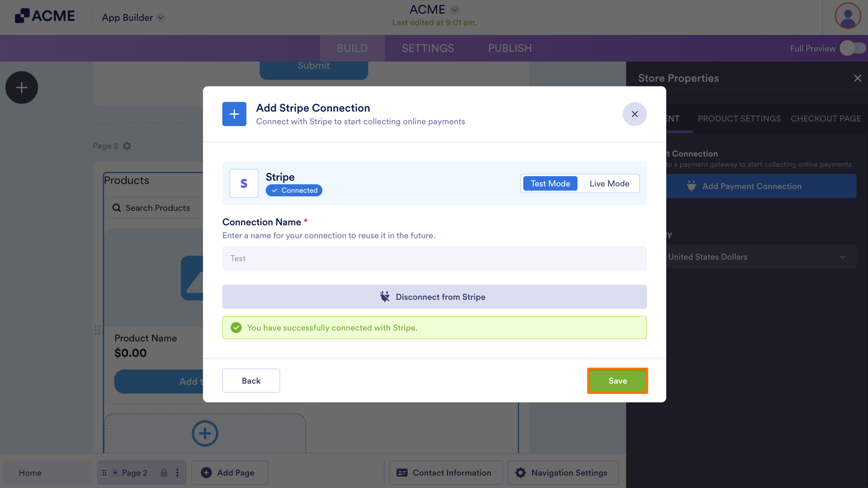Click the blue plus icon in dialog header
This screenshot has width=868, height=488.
click(234, 114)
